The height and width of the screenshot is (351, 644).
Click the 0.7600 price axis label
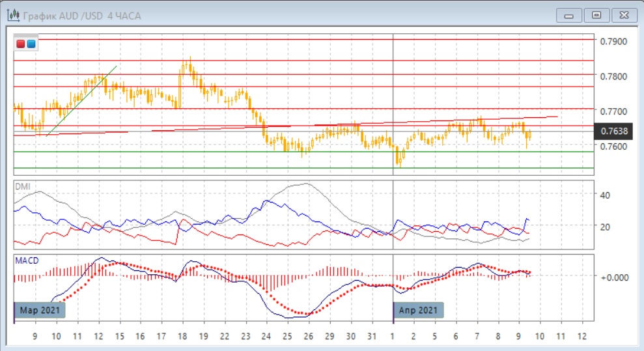pyautogui.click(x=614, y=147)
